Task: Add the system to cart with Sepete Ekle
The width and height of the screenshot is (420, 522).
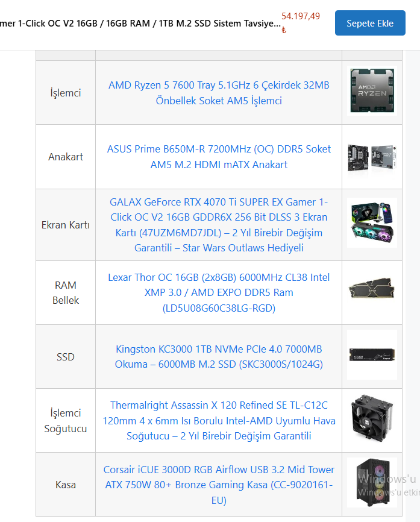Action: point(370,23)
